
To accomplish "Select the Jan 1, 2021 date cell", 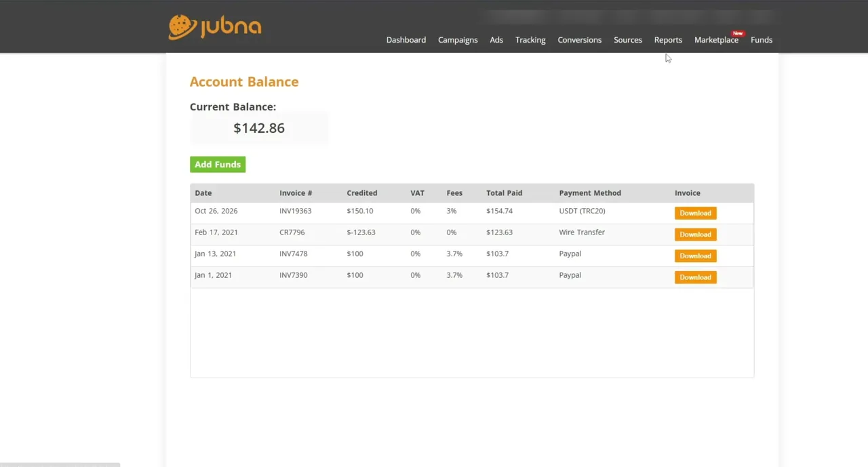I will tap(214, 275).
